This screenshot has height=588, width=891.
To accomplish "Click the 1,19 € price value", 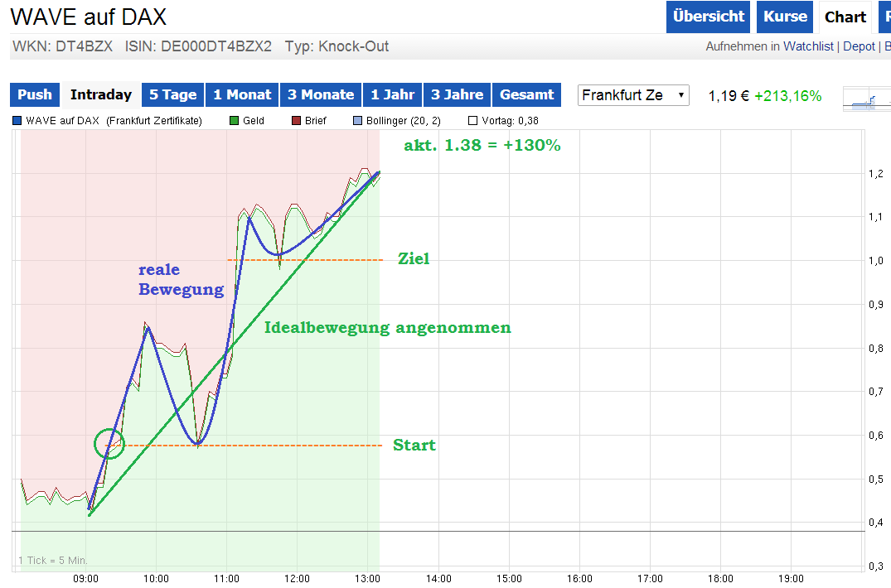I will pos(729,96).
